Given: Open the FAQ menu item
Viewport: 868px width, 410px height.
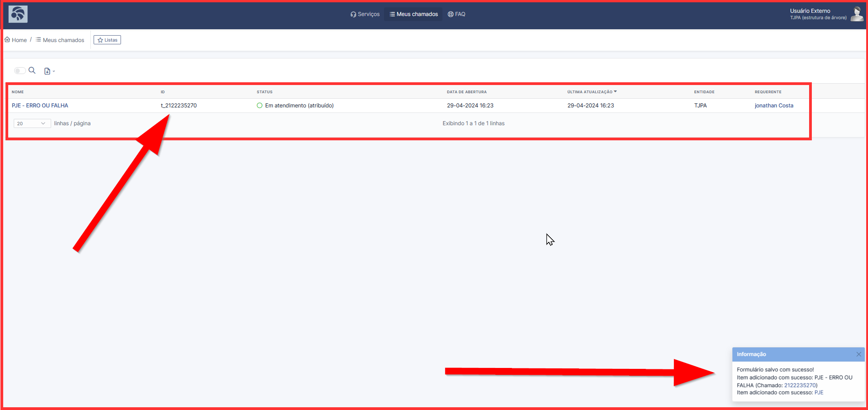Looking at the screenshot, I should click(x=457, y=14).
